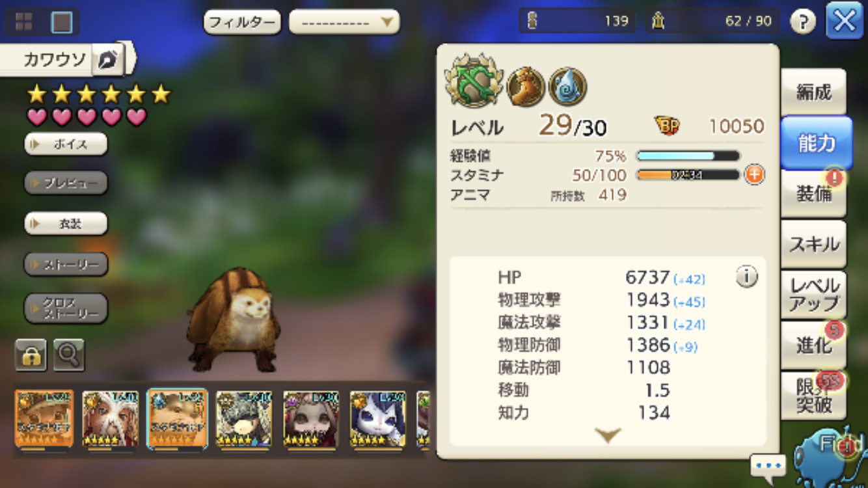Open the スキル tab
The height and width of the screenshot is (488, 868).
(814, 244)
